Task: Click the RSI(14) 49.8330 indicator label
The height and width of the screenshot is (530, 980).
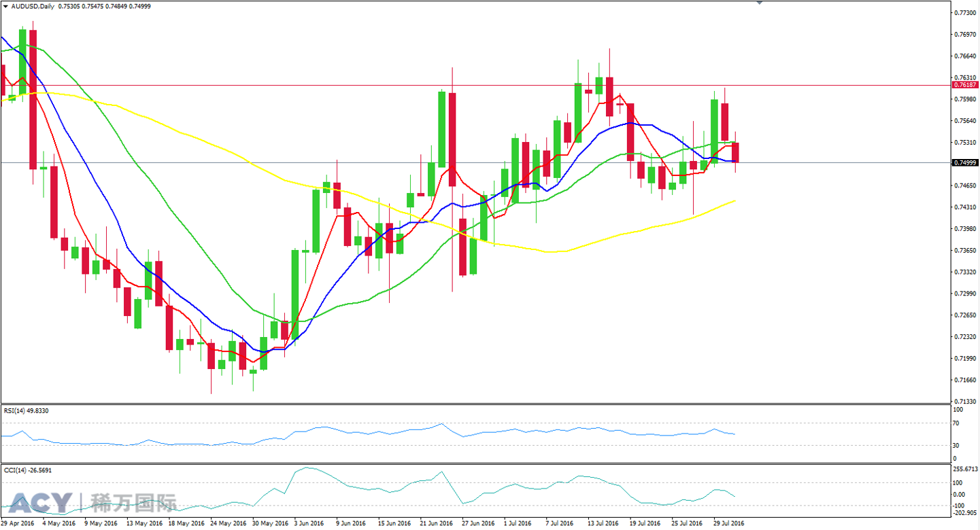Action: (x=27, y=410)
